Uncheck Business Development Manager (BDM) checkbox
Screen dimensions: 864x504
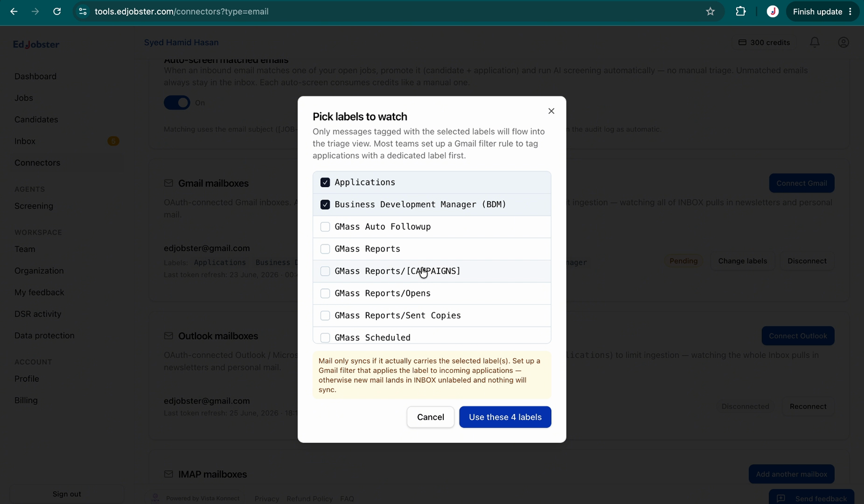coord(325,205)
